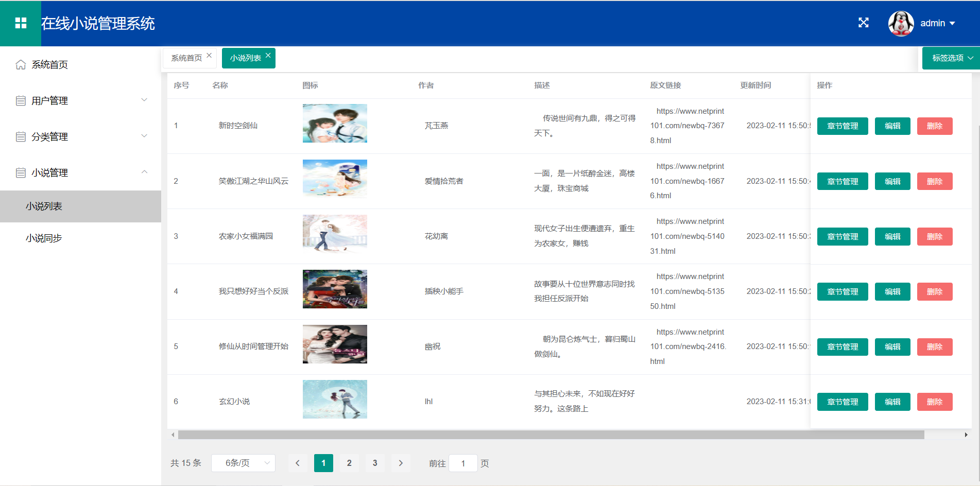The image size is (980, 486).
Task: Go to page 2
Action: point(349,463)
